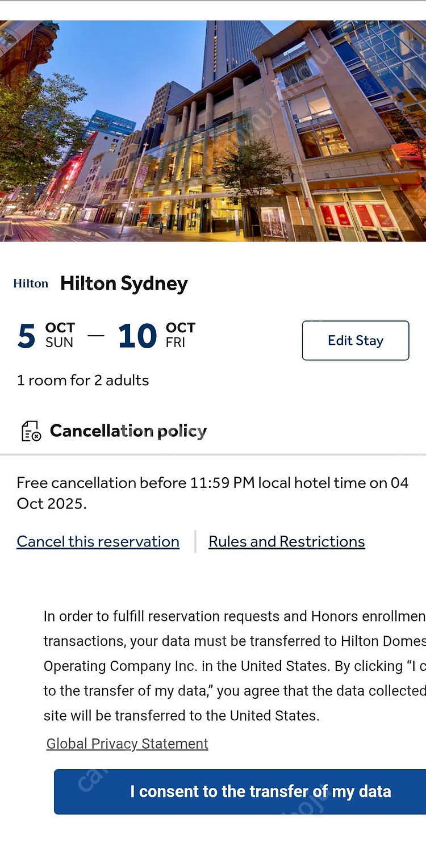Select the Hilton Sydney hotel title
The height and width of the screenshot is (868, 426).
click(x=124, y=283)
